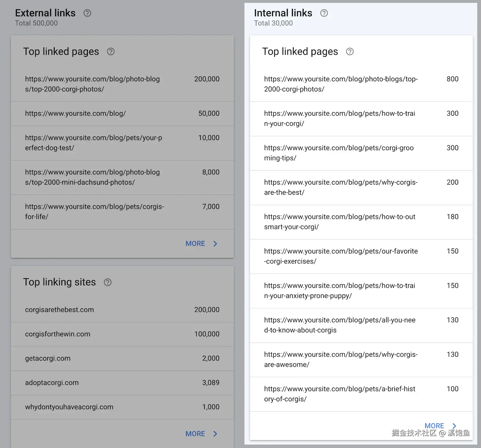Click help icon next to Top linking sites
Image resolution: width=481 pixels, height=448 pixels.
pos(108,282)
